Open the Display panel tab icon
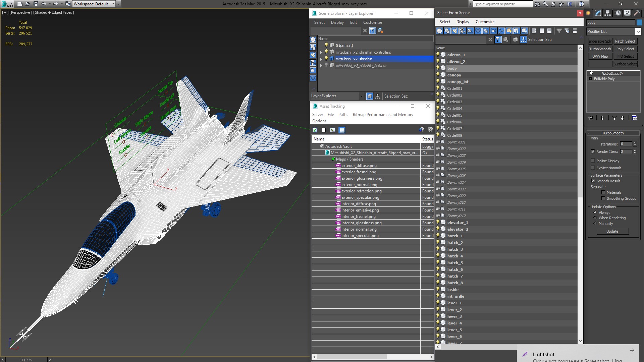Viewport: 644px width, 362px height. [x=627, y=13]
